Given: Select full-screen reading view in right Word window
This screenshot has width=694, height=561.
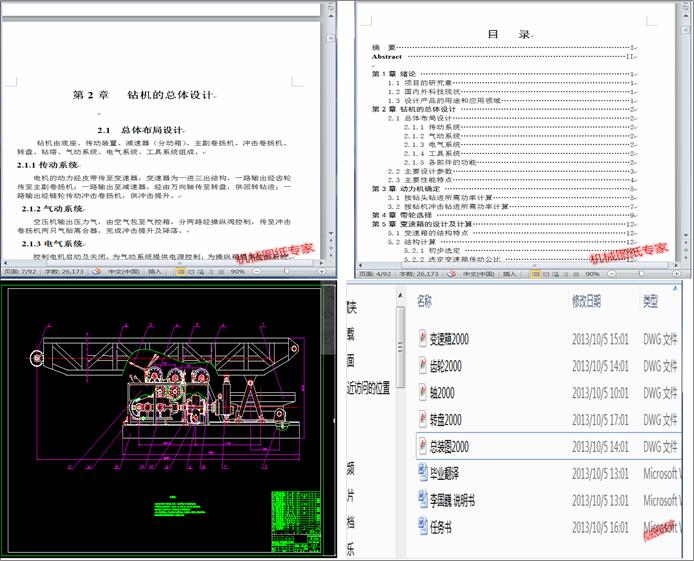Looking at the screenshot, I should click(x=546, y=274).
